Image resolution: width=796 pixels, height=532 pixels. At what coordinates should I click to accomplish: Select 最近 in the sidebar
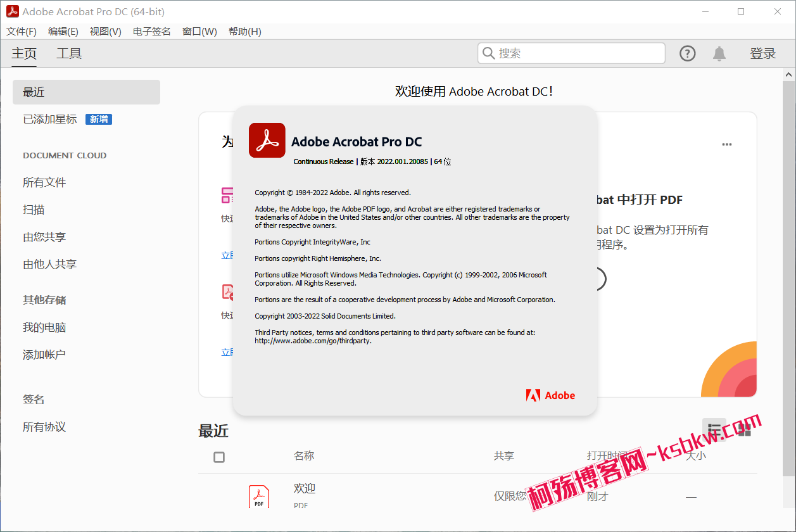click(x=86, y=92)
